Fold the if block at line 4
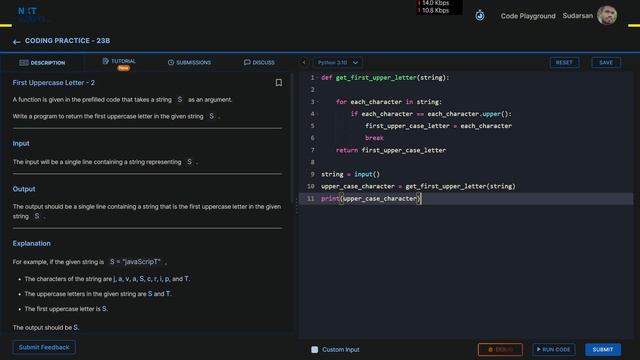The width and height of the screenshot is (640, 360). point(317,114)
